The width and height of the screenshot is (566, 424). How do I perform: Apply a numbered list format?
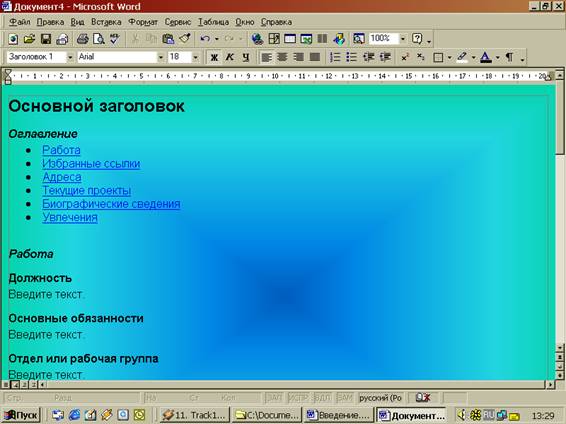335,57
